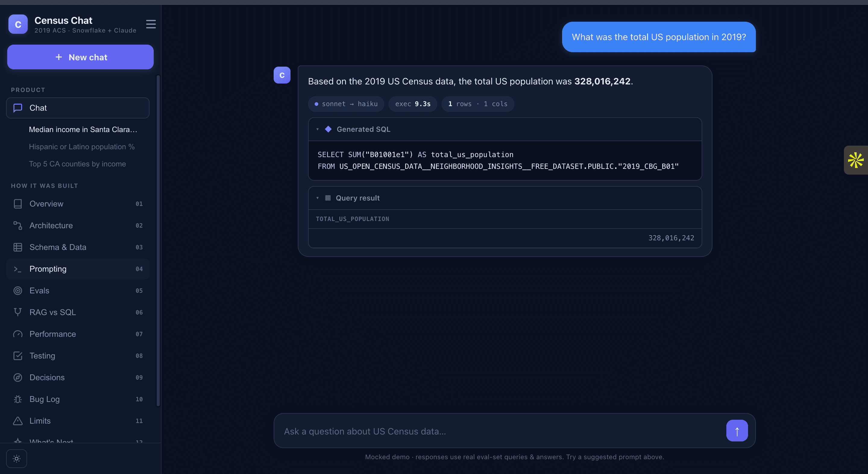Click the Architecture diagram icon

pyautogui.click(x=17, y=226)
